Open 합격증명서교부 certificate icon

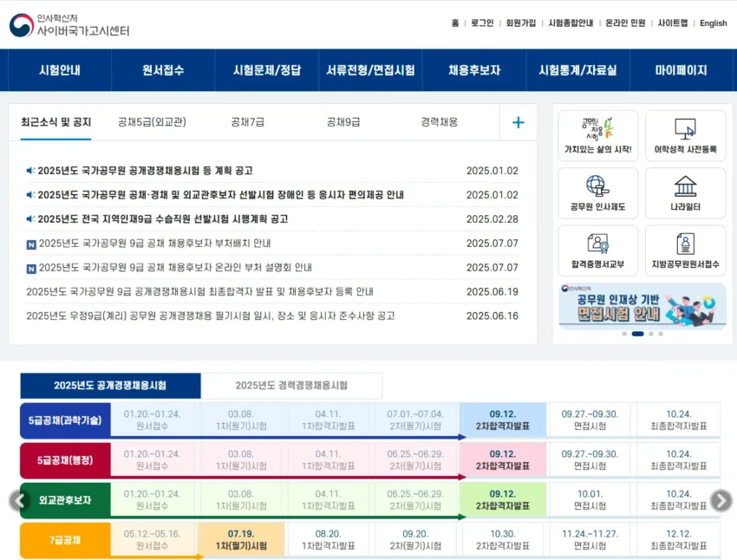pyautogui.click(x=598, y=244)
